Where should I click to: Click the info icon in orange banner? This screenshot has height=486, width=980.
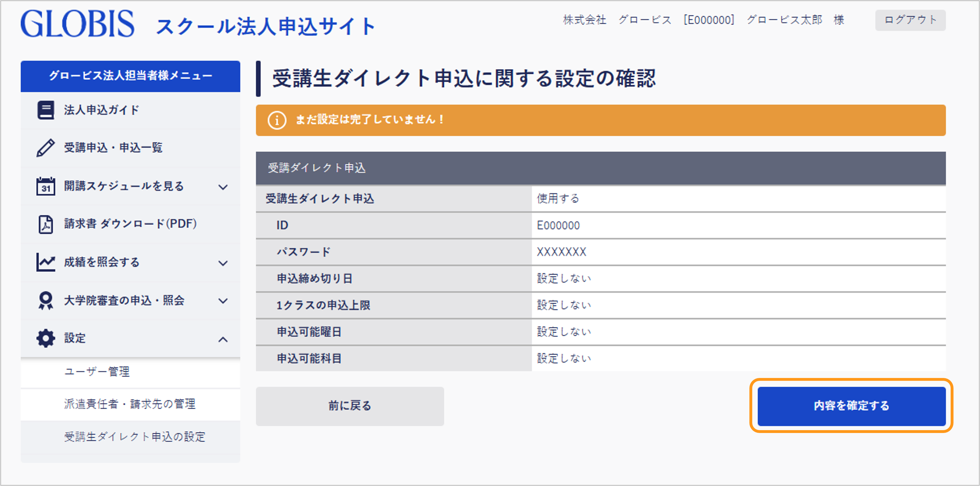(x=276, y=120)
